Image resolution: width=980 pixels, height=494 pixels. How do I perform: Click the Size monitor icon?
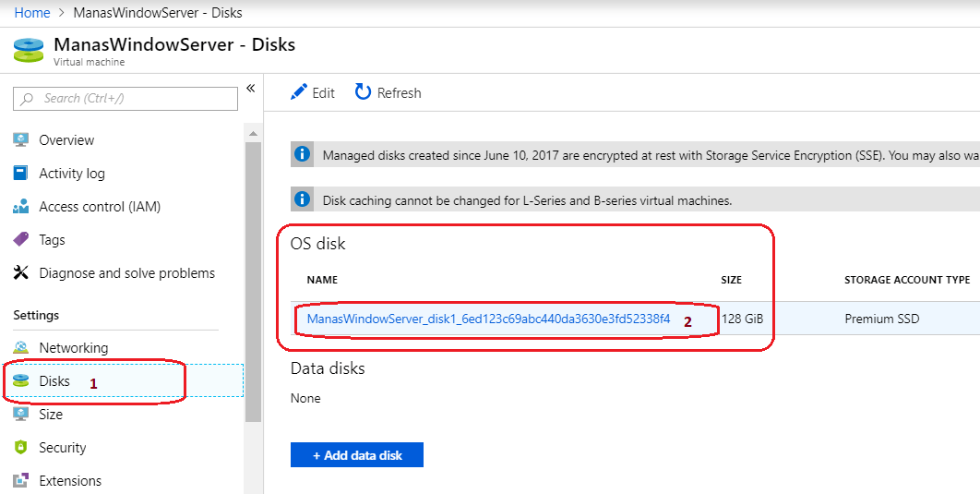point(21,414)
